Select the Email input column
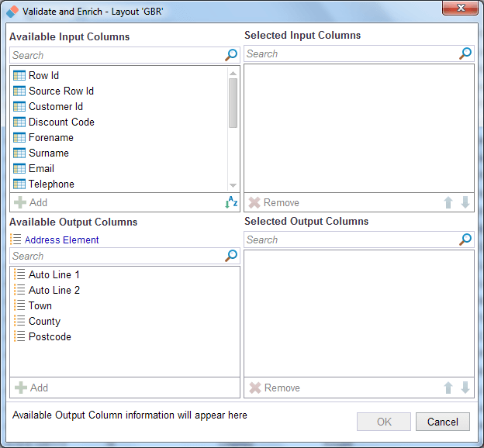The width and height of the screenshot is (484, 448). 41,168
